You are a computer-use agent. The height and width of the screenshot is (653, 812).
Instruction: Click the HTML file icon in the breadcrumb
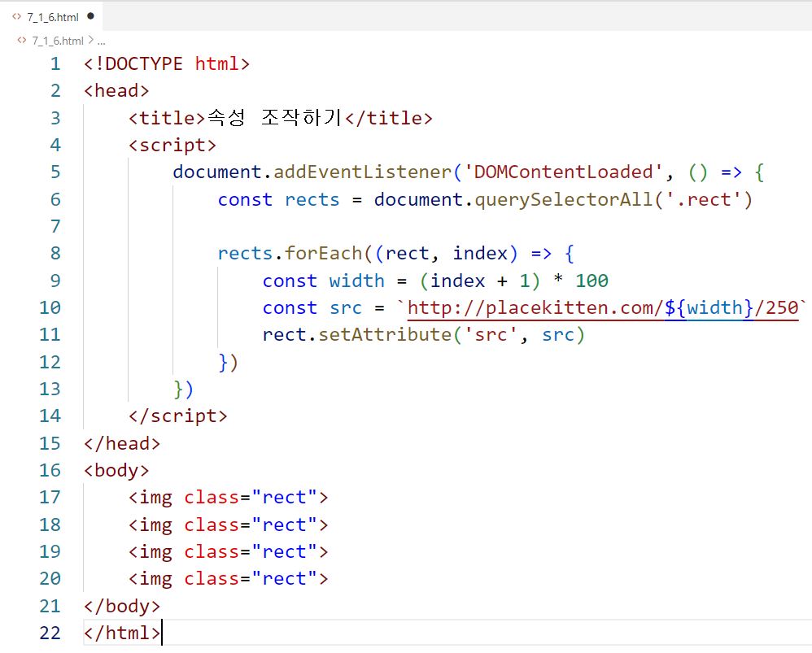tap(22, 41)
